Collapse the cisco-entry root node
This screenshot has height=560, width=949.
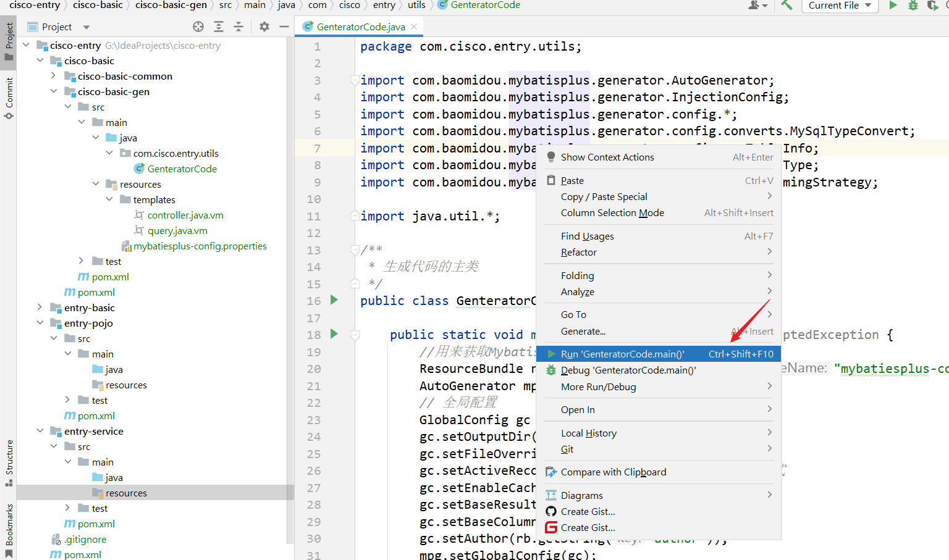click(26, 45)
